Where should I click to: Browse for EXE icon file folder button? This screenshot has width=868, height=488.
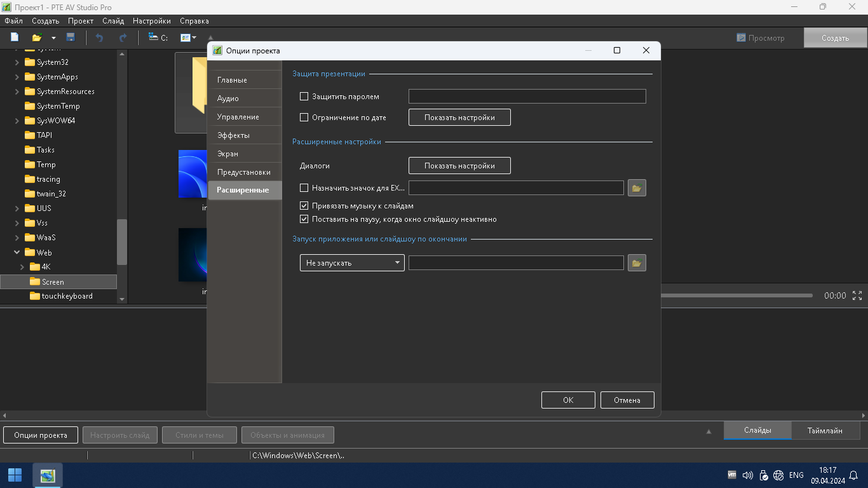(637, 187)
